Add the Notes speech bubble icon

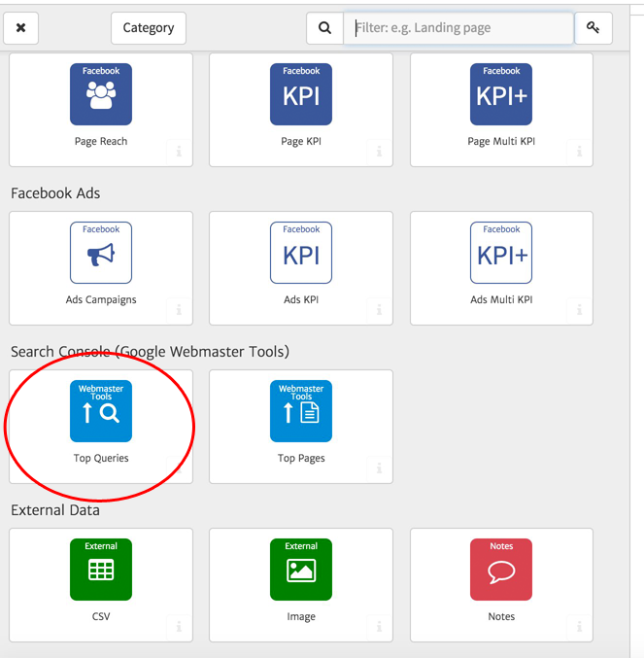[501, 570]
